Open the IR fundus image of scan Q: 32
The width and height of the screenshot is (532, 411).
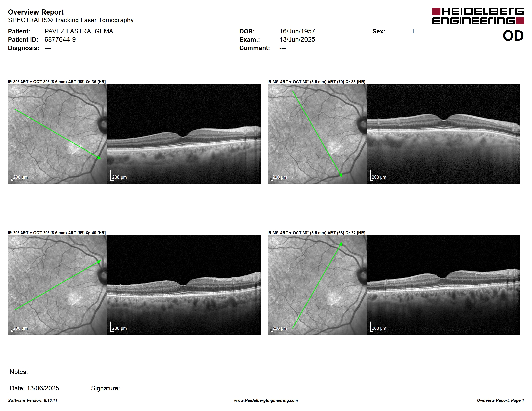[x=317, y=285]
